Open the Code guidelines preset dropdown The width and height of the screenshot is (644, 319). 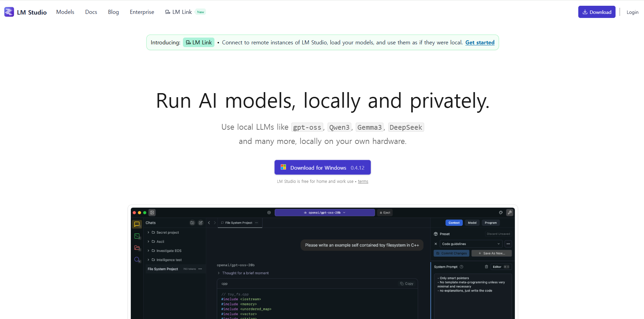pos(471,244)
